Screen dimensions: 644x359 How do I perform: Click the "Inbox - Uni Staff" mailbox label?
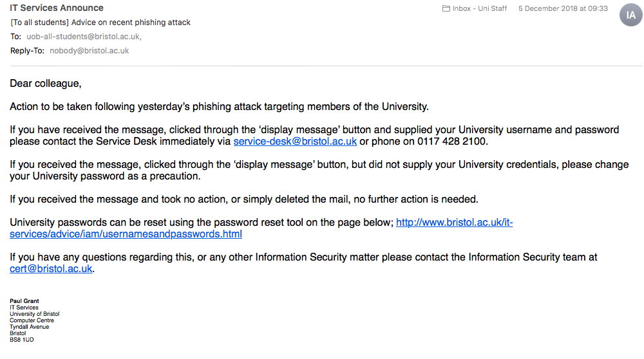coord(480,9)
